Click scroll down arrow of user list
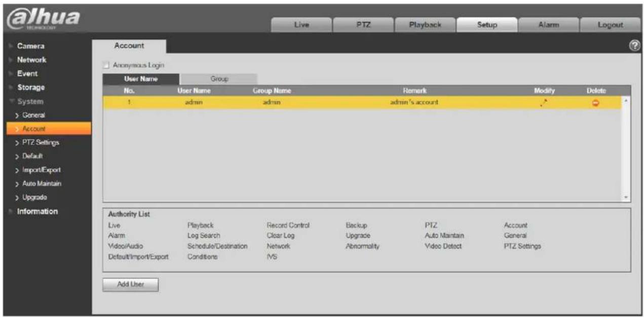The height and width of the screenshot is (317, 644). [627, 197]
